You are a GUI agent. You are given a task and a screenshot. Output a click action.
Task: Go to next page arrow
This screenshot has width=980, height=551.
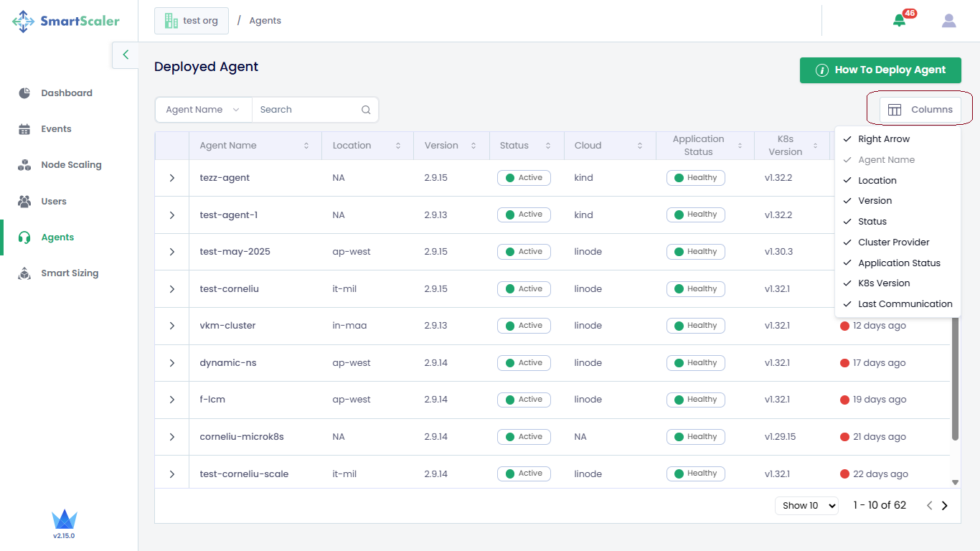[945, 506]
